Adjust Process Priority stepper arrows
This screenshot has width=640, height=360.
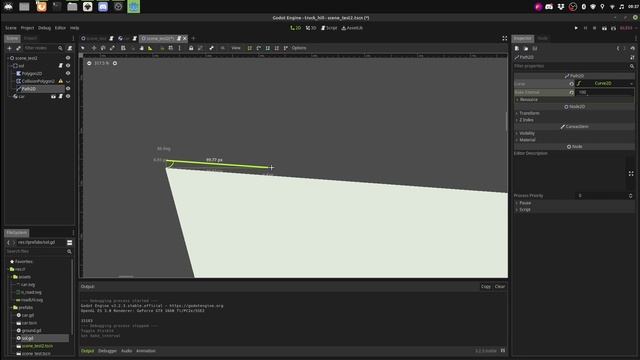coord(631,196)
